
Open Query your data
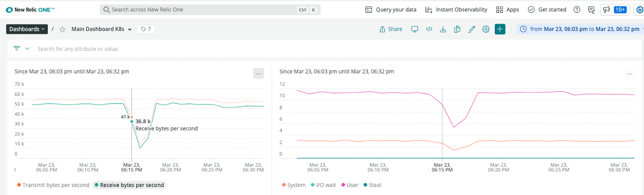[391, 10]
